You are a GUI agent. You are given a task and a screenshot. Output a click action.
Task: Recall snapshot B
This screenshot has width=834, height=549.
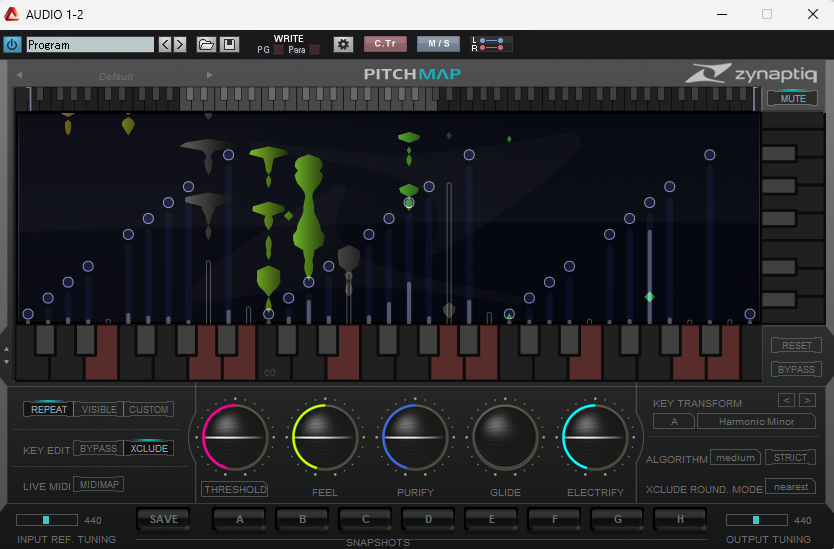pyautogui.click(x=302, y=519)
